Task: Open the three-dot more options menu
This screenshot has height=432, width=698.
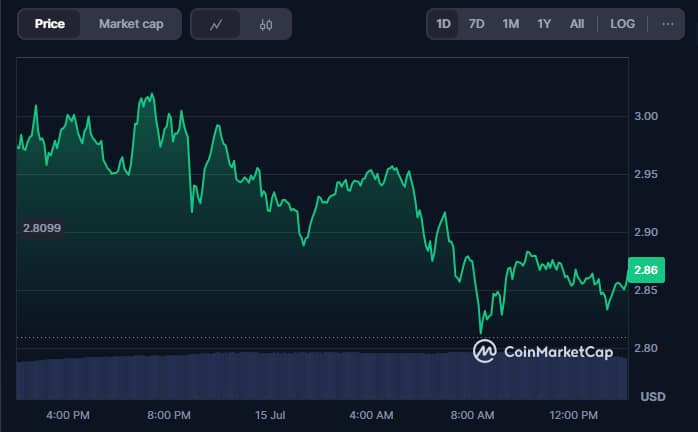Action: point(667,24)
